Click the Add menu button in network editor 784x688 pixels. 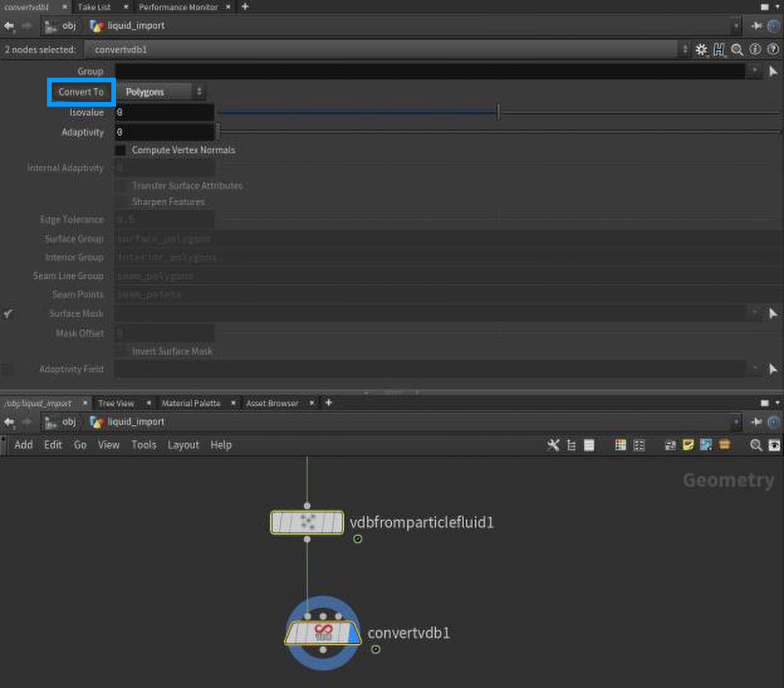point(24,445)
